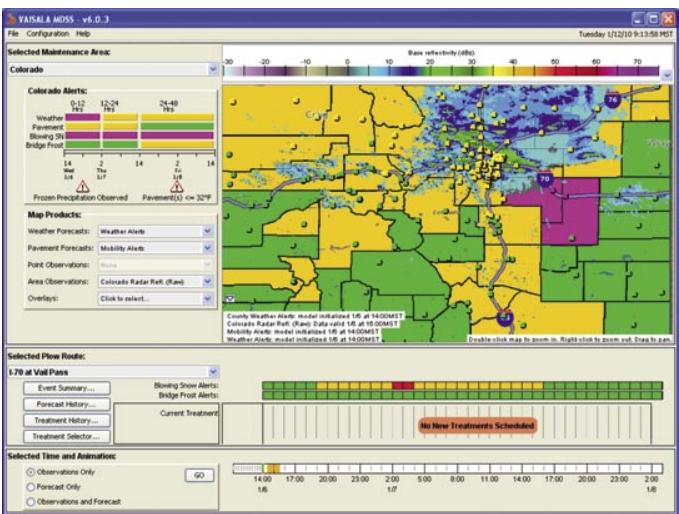Image resolution: width=679 pixels, height=514 pixels.
Task: Click No New Treatments Scheduled banner
Action: click(x=478, y=426)
